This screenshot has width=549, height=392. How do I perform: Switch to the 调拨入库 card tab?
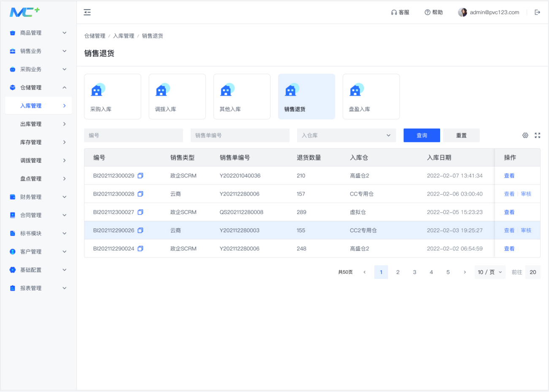point(177,97)
